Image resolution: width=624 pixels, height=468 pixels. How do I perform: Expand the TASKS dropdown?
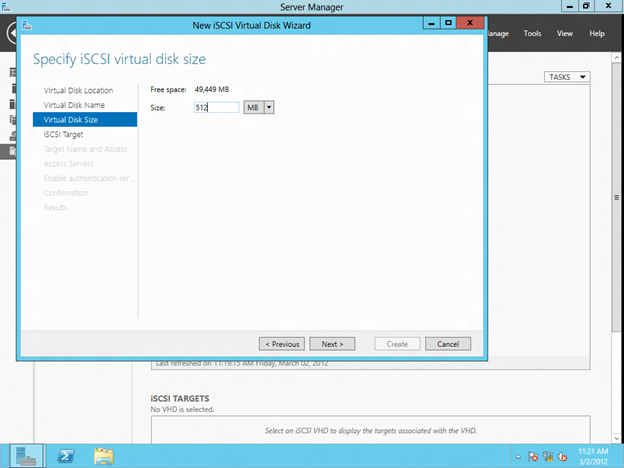coord(567,77)
